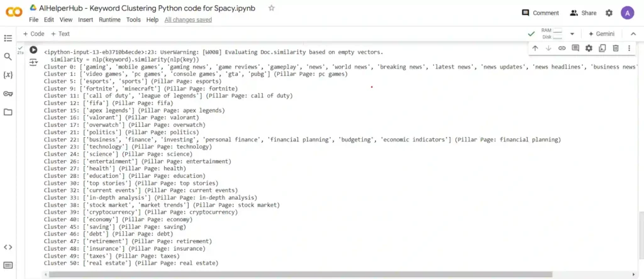
Task: Open the View menu
Action: pyautogui.click(x=65, y=19)
